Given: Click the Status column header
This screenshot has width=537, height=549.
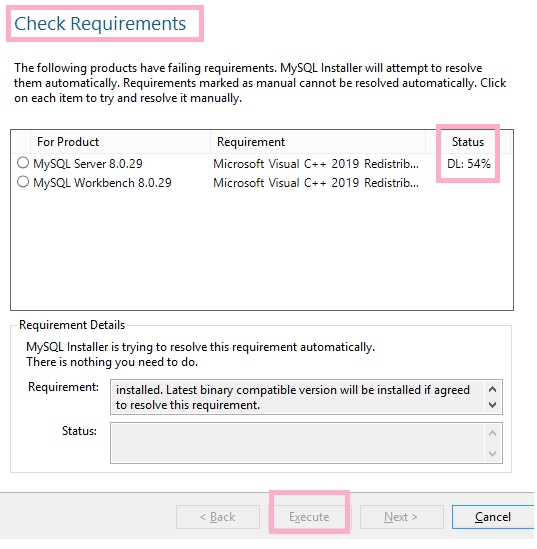Looking at the screenshot, I should pos(468,142).
